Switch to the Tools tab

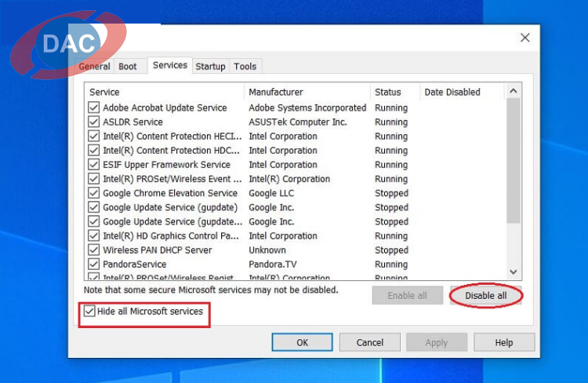pyautogui.click(x=245, y=67)
